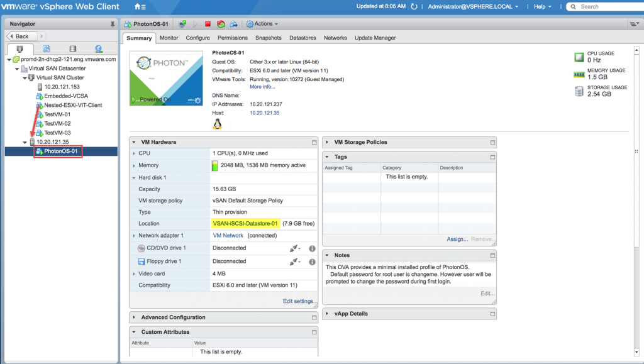Click the refresh icon beside update time

[x=414, y=7]
